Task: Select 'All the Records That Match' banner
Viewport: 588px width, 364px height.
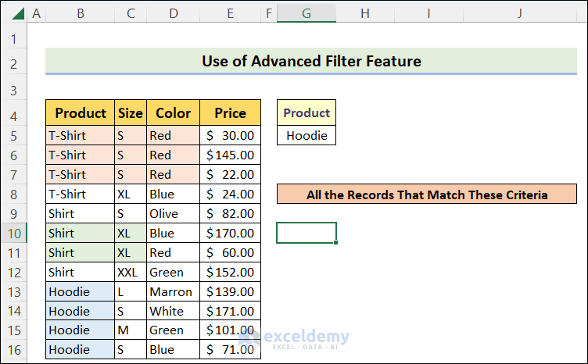Action: point(427,194)
